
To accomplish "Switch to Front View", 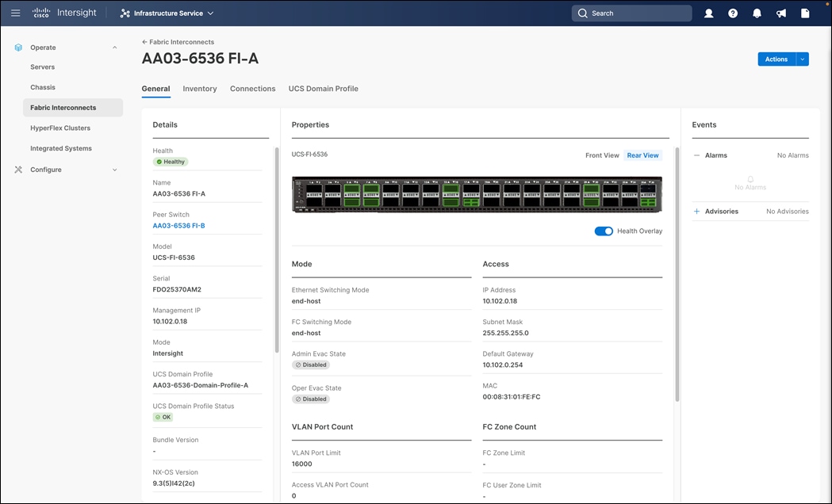I will tap(602, 155).
